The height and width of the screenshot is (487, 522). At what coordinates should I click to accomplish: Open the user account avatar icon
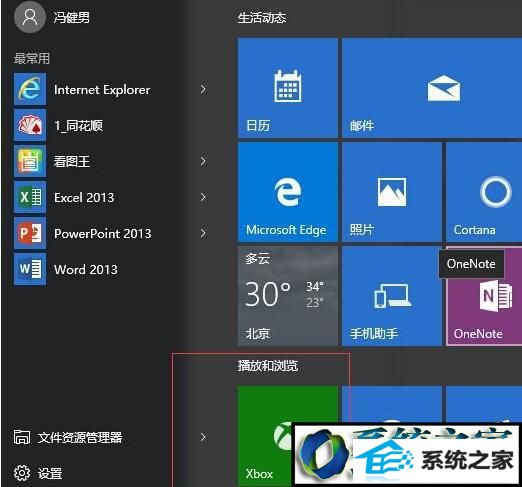click(x=30, y=17)
